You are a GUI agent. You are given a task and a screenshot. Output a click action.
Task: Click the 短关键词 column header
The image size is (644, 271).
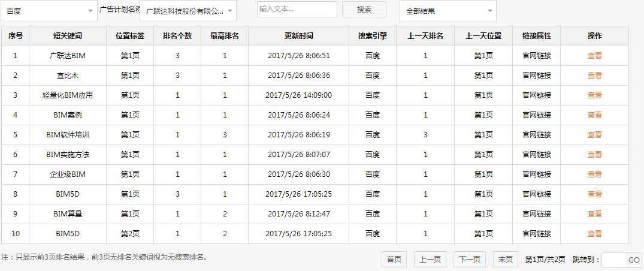[68, 36]
